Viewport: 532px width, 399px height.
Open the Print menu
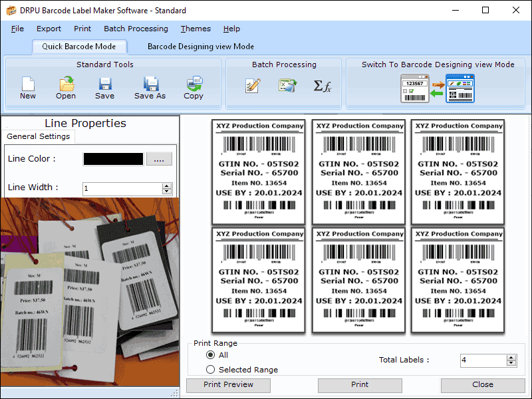[82, 29]
